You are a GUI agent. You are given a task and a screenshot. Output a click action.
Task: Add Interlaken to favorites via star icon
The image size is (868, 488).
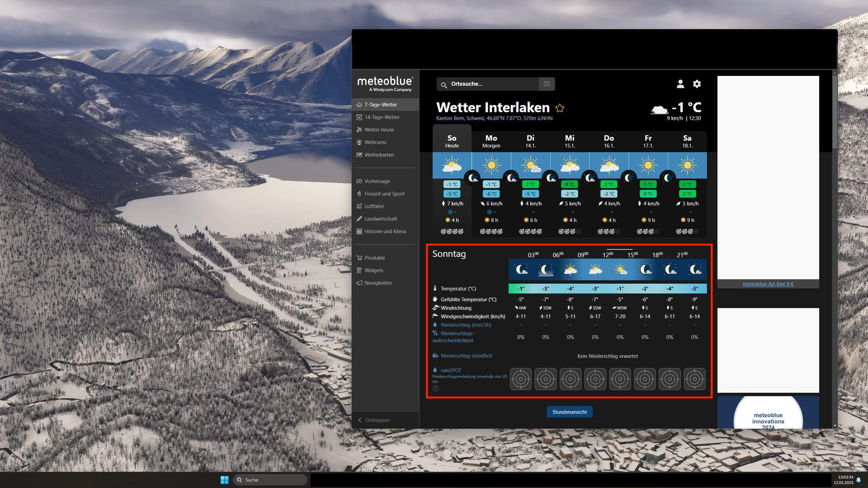click(560, 108)
